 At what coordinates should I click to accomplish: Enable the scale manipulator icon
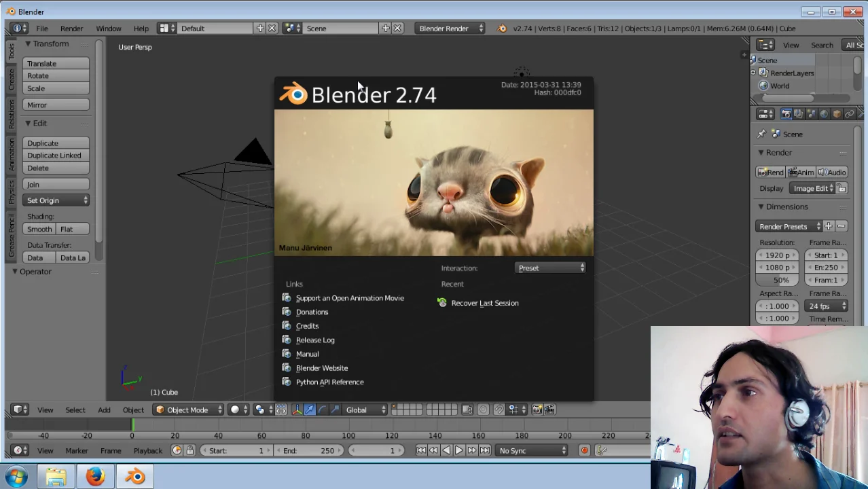(x=335, y=410)
